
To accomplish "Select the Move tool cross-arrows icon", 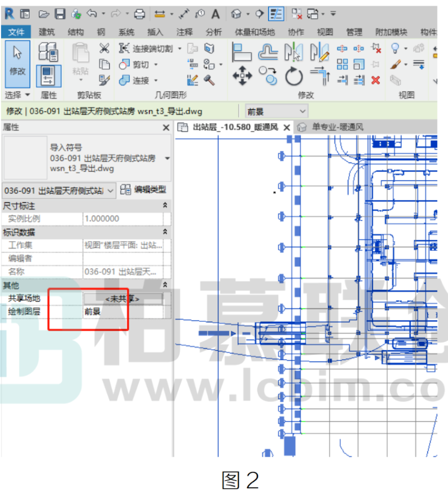I will tap(242, 76).
